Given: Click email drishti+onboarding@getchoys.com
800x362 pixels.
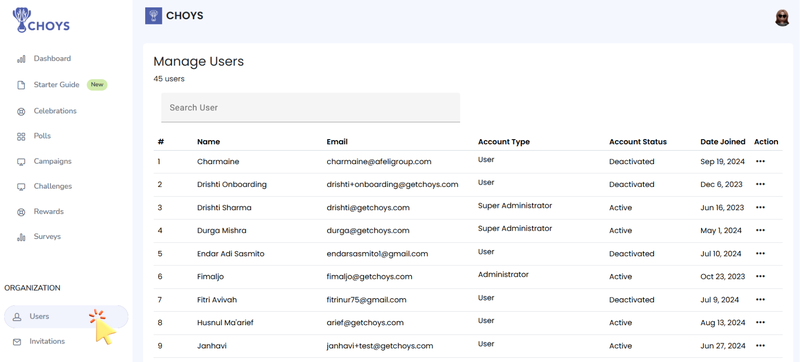Looking at the screenshot, I should 392,185.
